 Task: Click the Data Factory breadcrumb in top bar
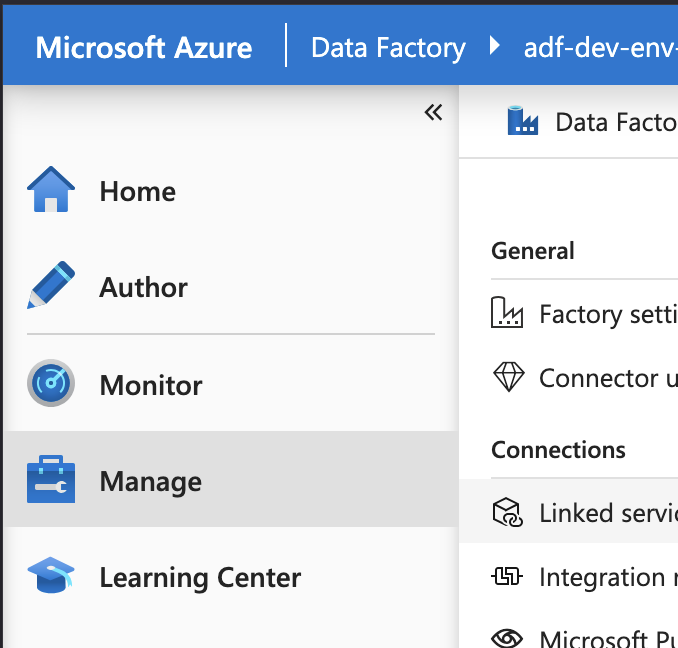point(388,48)
